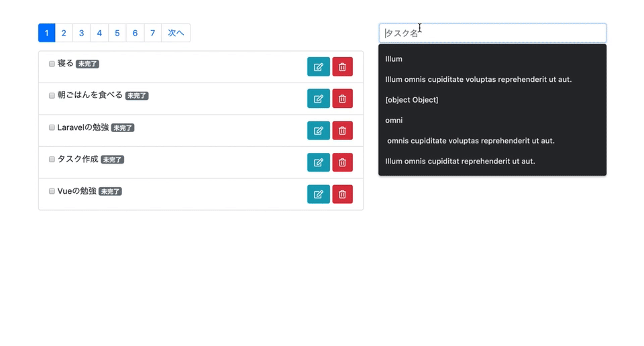644x346 pixels.
Task: Open the editor for Laravelの勉強 task
Action: [x=318, y=131]
